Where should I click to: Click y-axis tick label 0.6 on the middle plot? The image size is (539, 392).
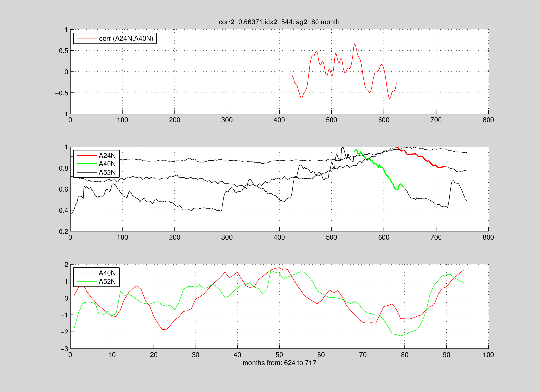[63, 189]
